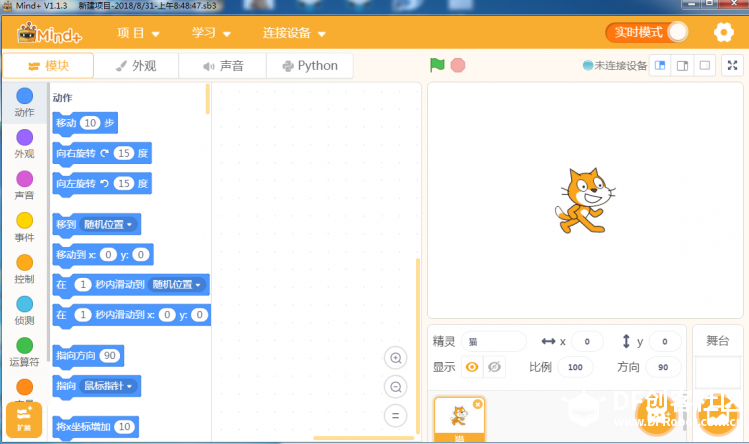Screen dimensions: 749x444
Task: Click the vertical workspace scrollbar
Action: [418, 346]
